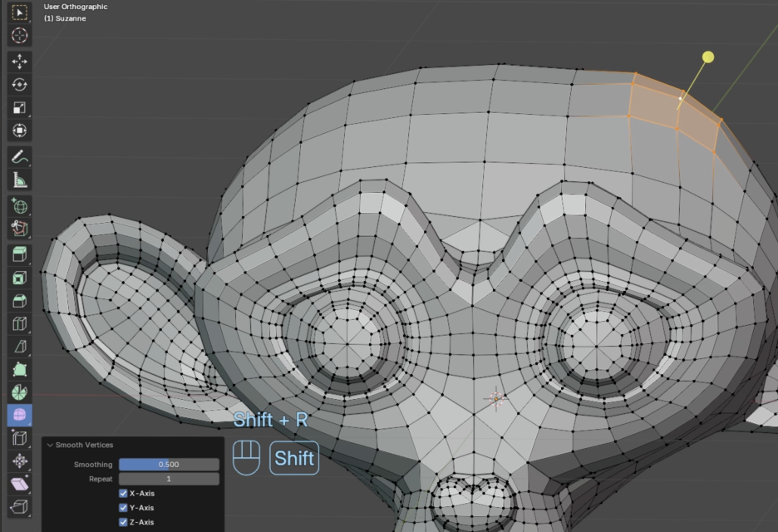Screen dimensions: 778x532
Task: Click the 'User Orthographic' view label
Action: pos(76,7)
